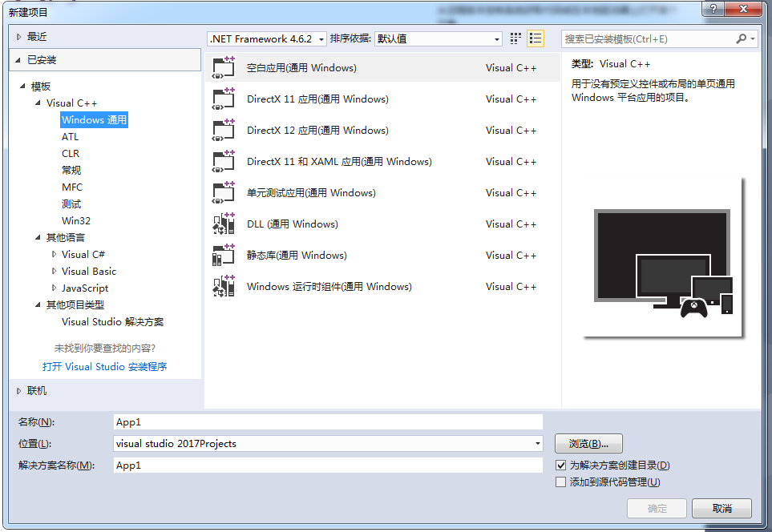This screenshot has height=532, width=772.
Task: Toggle the create directory for solution checkbox
Action: 560,465
